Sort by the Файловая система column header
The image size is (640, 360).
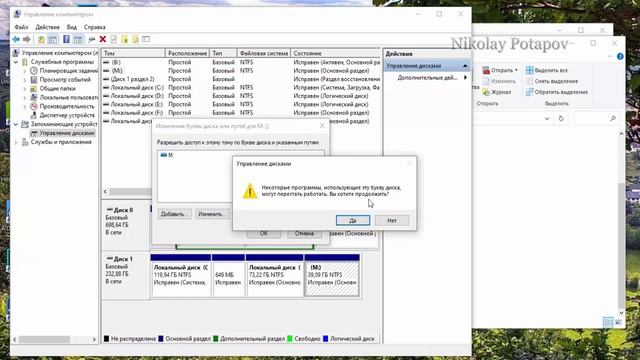pos(264,53)
